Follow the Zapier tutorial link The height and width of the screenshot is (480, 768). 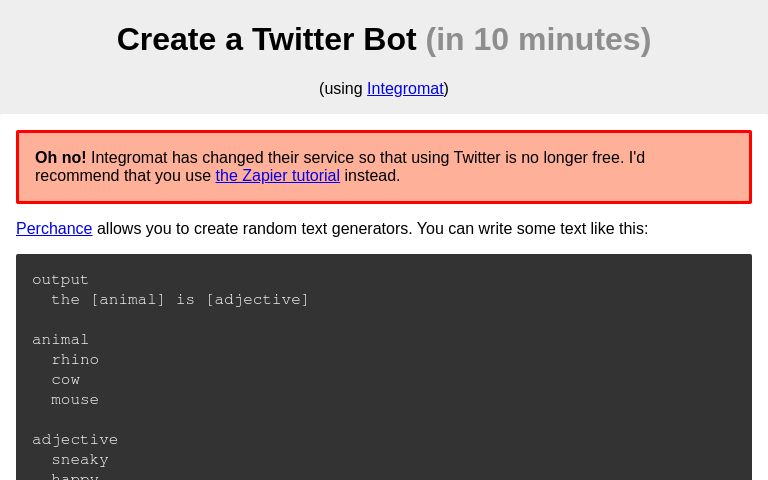278,175
